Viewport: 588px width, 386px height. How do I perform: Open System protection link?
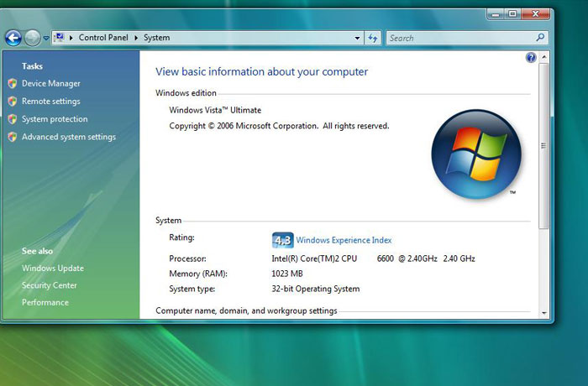tap(55, 119)
